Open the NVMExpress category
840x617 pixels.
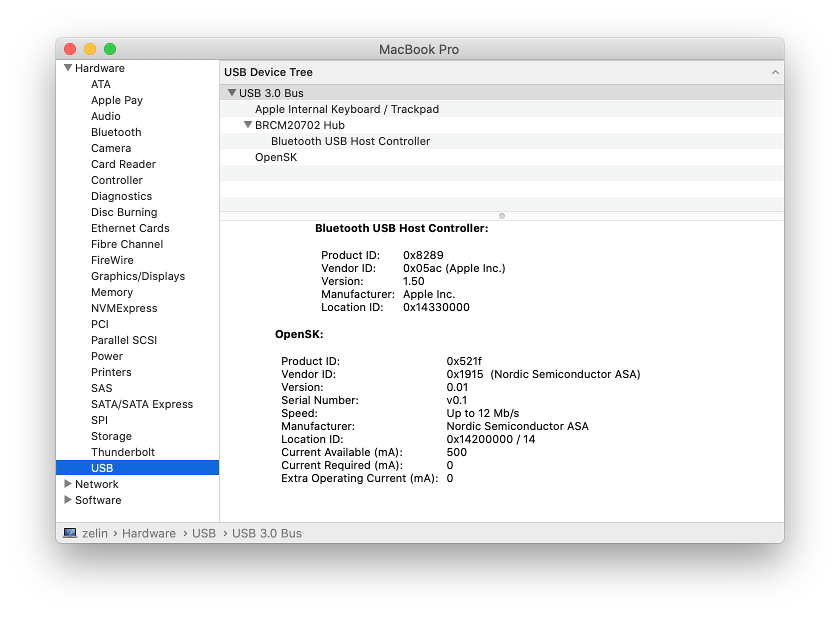(124, 308)
